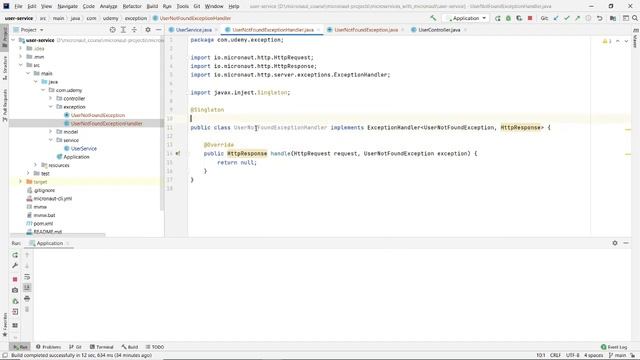Collapse the exception package
This screenshot has width=640, height=360.
51,107
